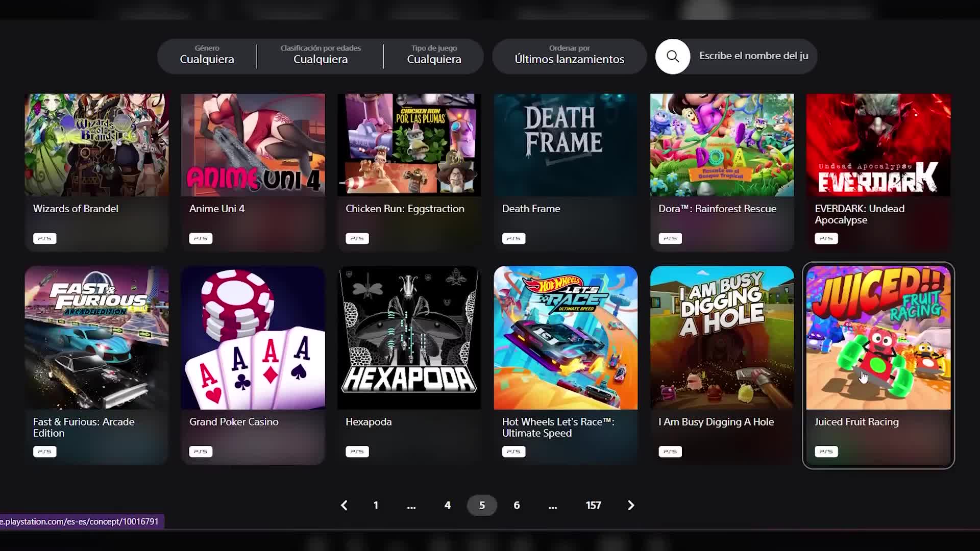Viewport: 980px width, 551px height.
Task: Open the Clasificación por edades dropdown
Action: pos(320,56)
